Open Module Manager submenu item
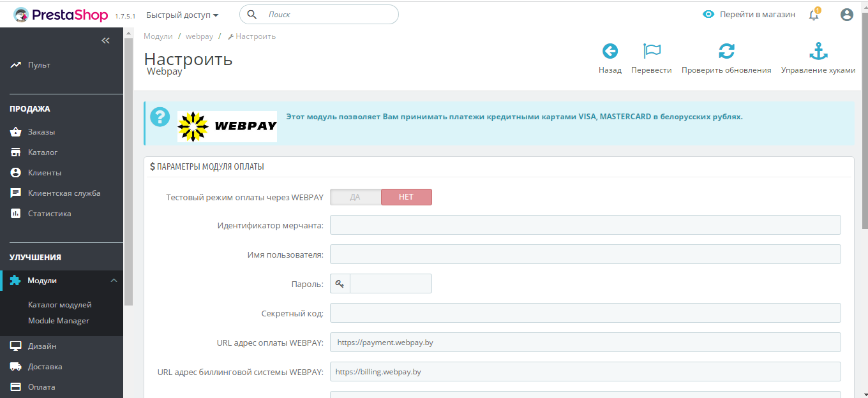 (59, 321)
